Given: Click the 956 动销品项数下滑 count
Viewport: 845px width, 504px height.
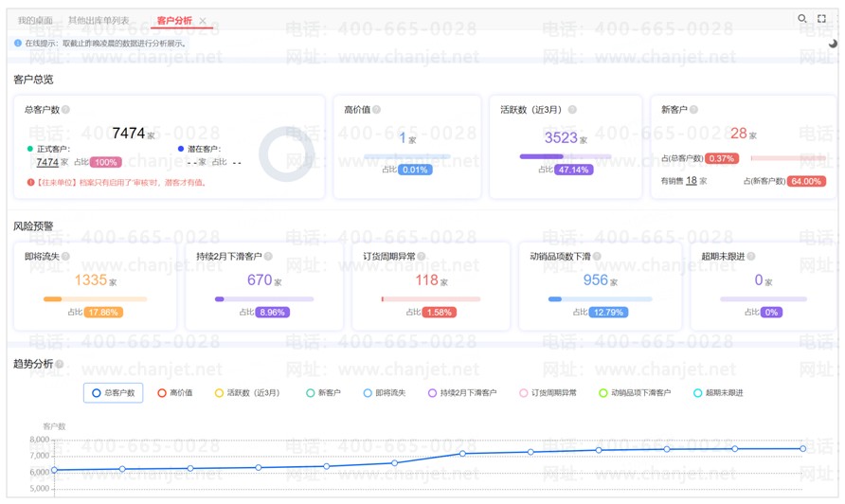Looking at the screenshot, I should tap(596, 279).
